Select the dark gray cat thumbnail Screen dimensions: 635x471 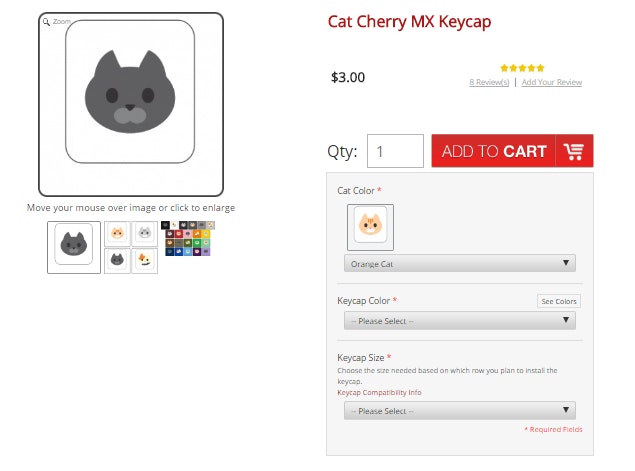coord(73,246)
